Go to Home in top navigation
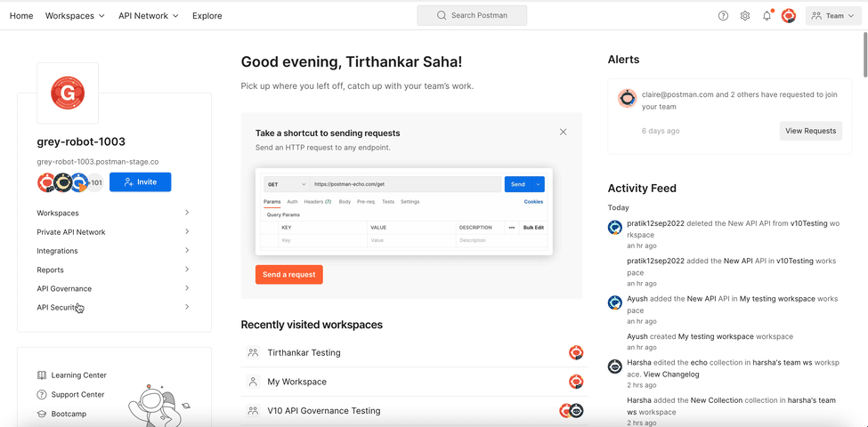The width and height of the screenshot is (868, 427). point(21,16)
